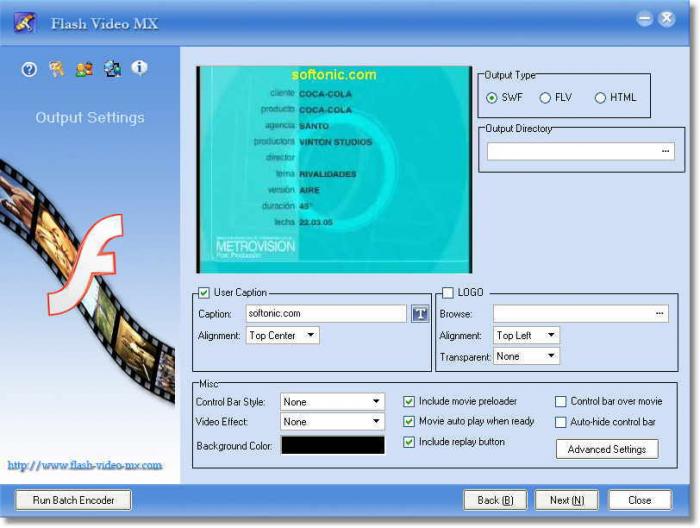Open the help question mark icon

tap(29, 70)
